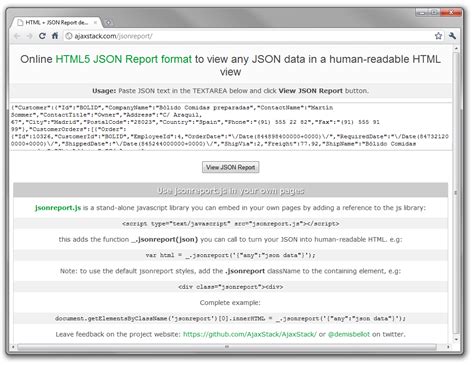This screenshot has height=365, width=474.
Task: Click the script tag code snippet
Action: 230,223
